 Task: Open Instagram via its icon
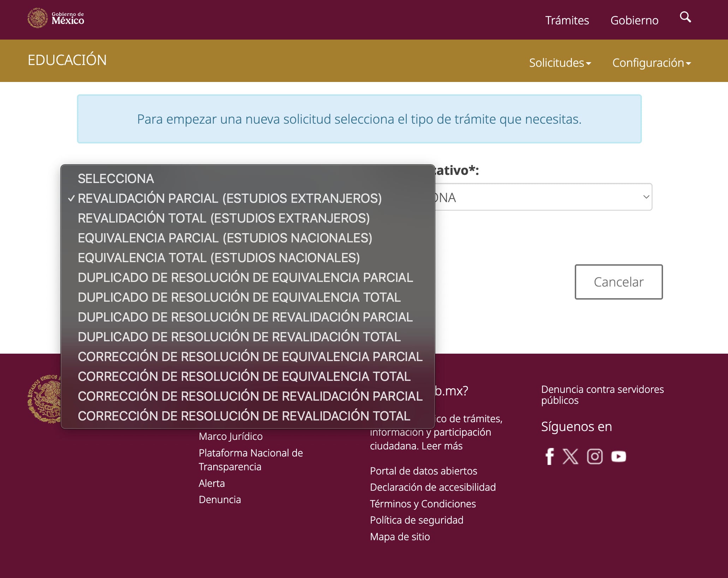tap(594, 456)
